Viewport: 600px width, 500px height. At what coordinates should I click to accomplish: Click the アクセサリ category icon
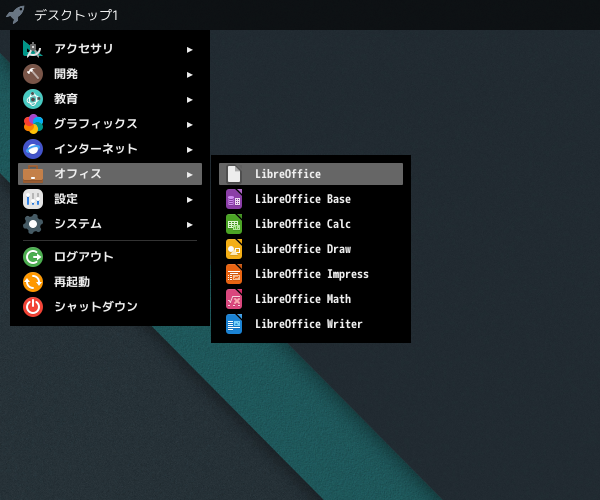point(33,49)
